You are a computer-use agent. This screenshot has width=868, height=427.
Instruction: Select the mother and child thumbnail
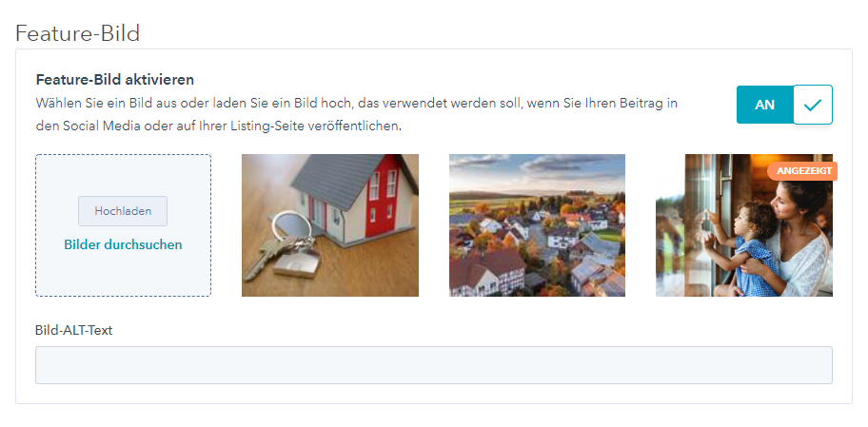click(x=744, y=225)
